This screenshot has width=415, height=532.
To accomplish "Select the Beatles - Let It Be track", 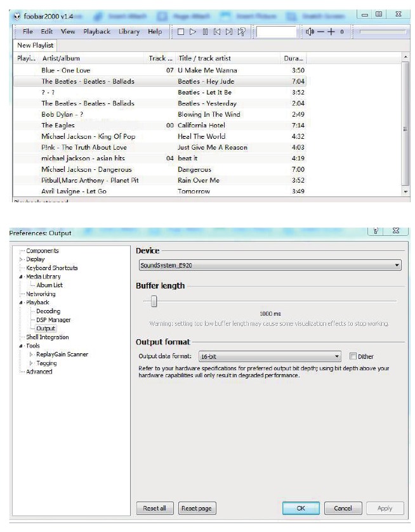I will (x=160, y=93).
